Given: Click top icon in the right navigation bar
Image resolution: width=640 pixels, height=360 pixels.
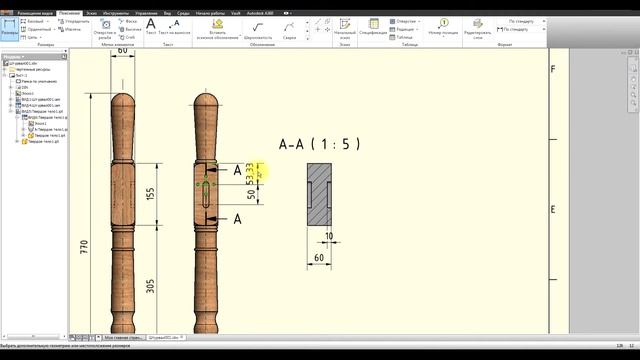Looking at the screenshot, I should pos(633,68).
